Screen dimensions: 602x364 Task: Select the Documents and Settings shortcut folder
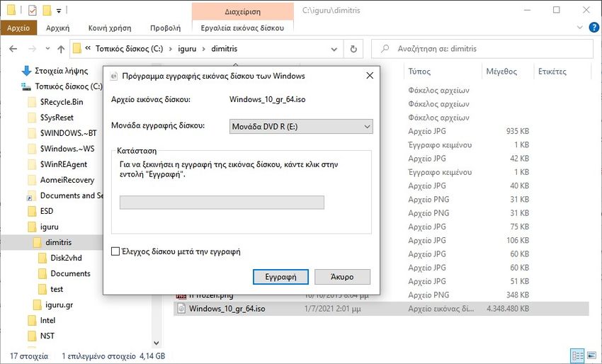tap(72, 195)
